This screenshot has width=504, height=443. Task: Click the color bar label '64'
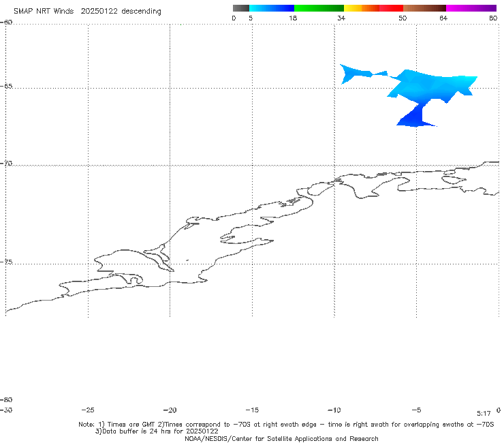coord(443,18)
